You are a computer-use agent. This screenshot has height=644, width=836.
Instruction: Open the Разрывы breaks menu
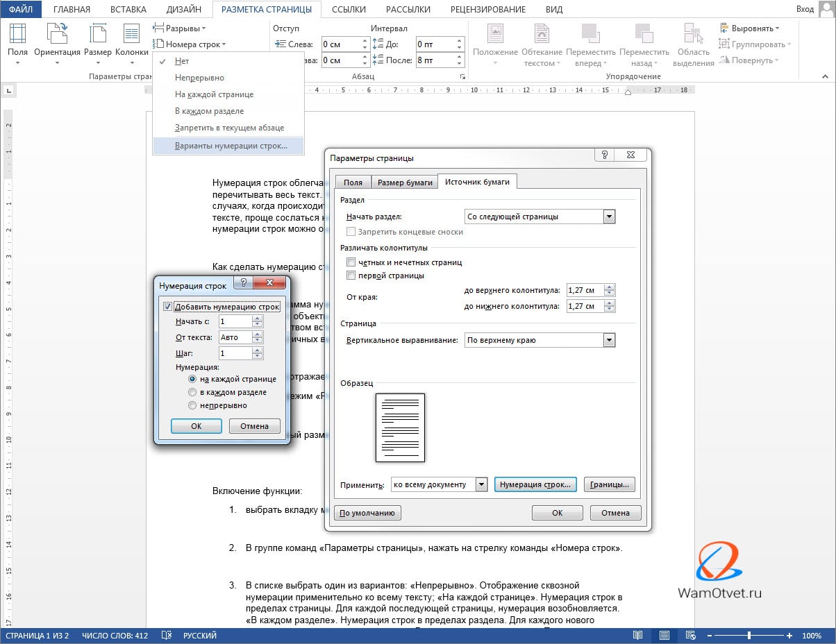tap(179, 28)
